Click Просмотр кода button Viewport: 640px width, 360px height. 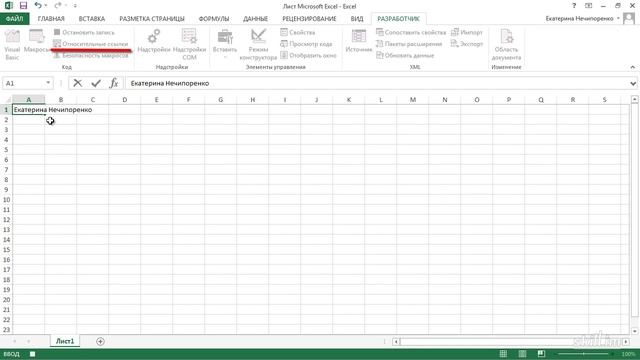click(x=306, y=44)
